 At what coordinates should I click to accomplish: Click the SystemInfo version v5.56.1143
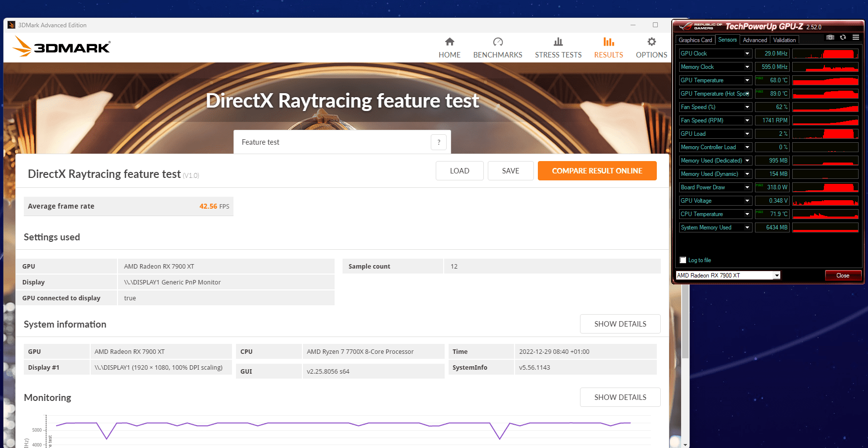[534, 368]
